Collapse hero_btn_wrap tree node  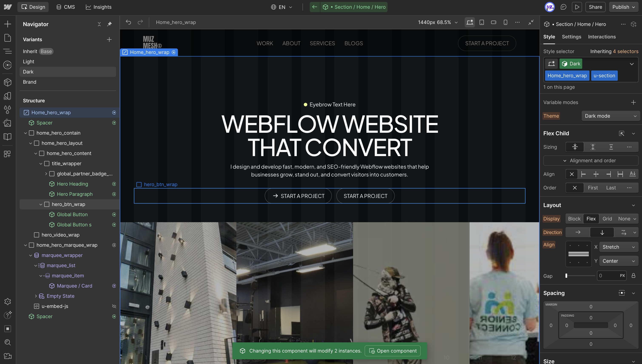41,205
